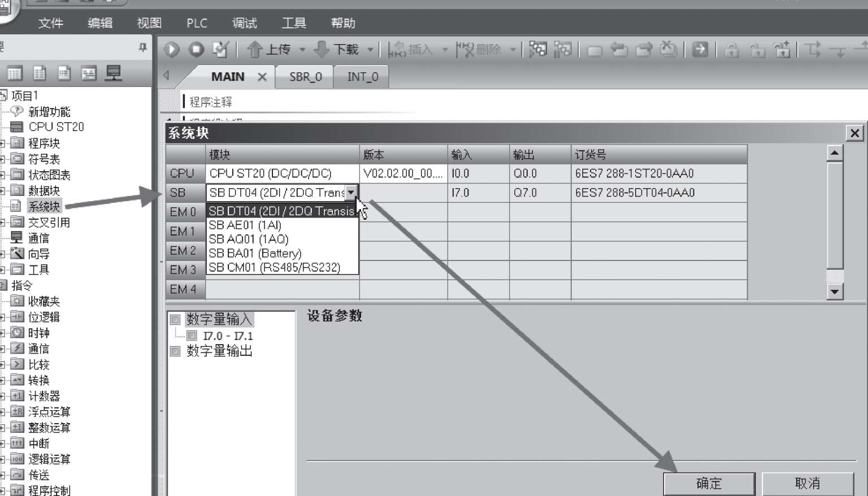
Task: Click the module table scroll-down arrow
Action: click(x=835, y=291)
